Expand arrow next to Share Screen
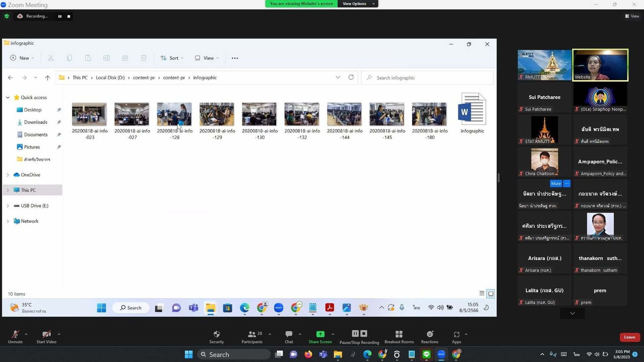Screen dimensions: 644x362 (333, 334)
